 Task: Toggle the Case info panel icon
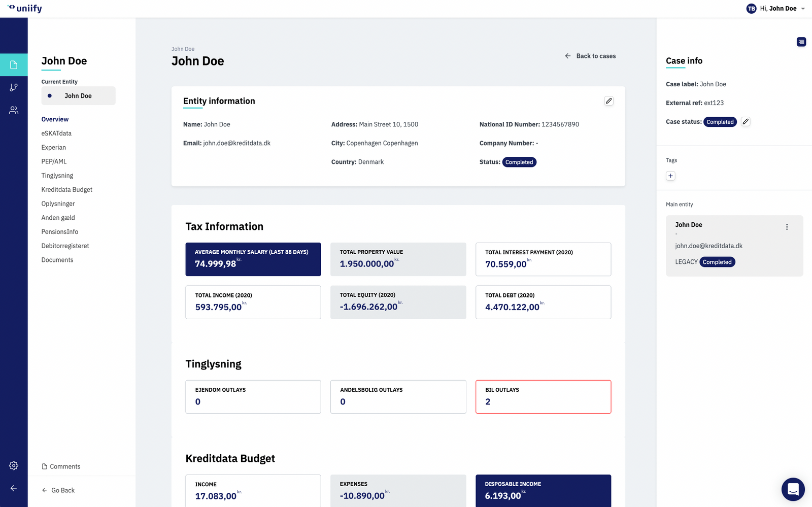[x=801, y=42]
